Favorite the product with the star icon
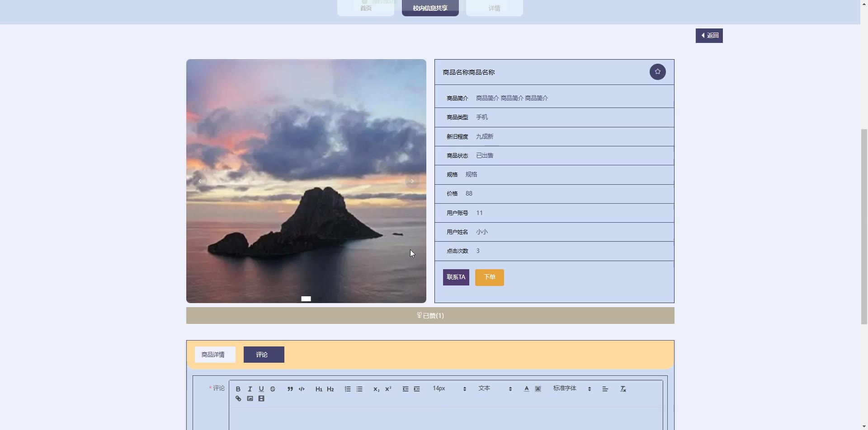Viewport: 868px width, 430px height. point(657,72)
